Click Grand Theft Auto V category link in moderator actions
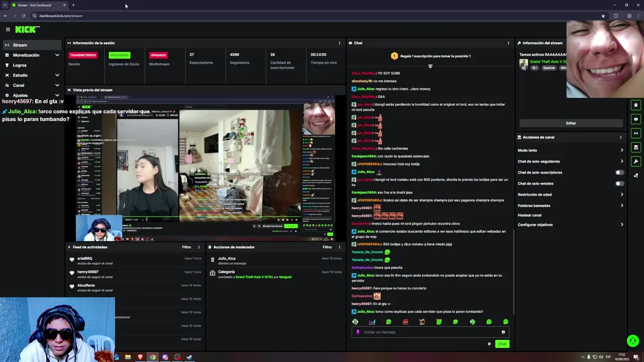644x362 pixels. (x=254, y=277)
